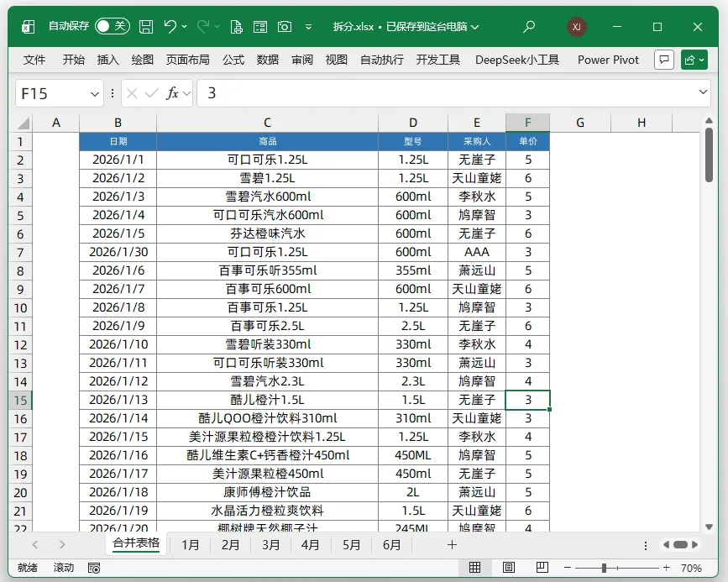Confirm entry with the checkmark formula button
Screen dimensions: 728x582
(151, 94)
